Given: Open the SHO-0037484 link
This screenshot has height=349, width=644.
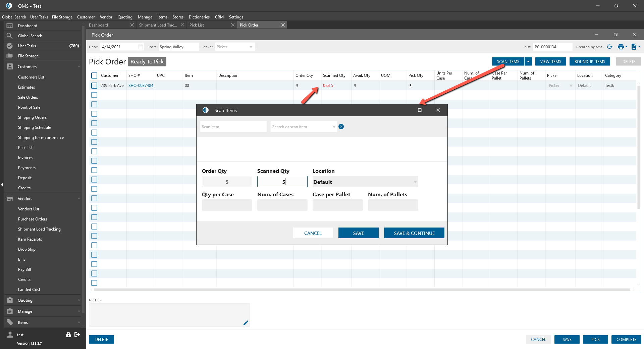Looking at the screenshot, I should tap(141, 86).
